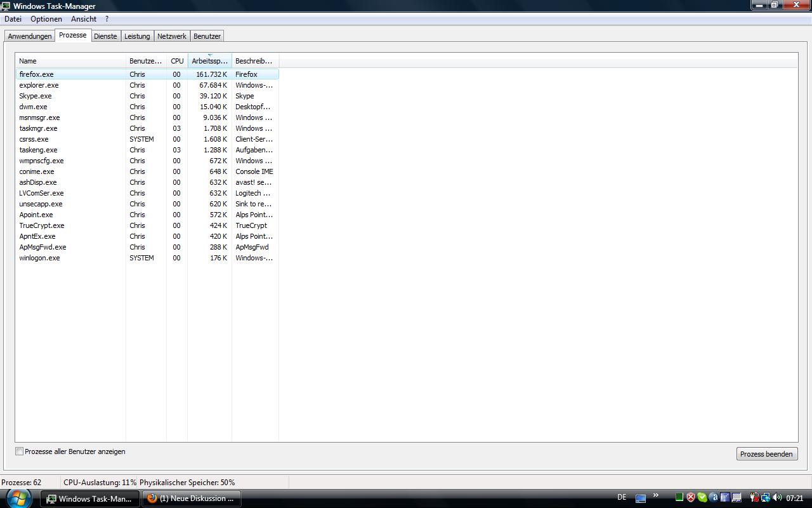This screenshot has height=508, width=812.
Task: Select the explorer.exe process
Action: tap(147, 85)
